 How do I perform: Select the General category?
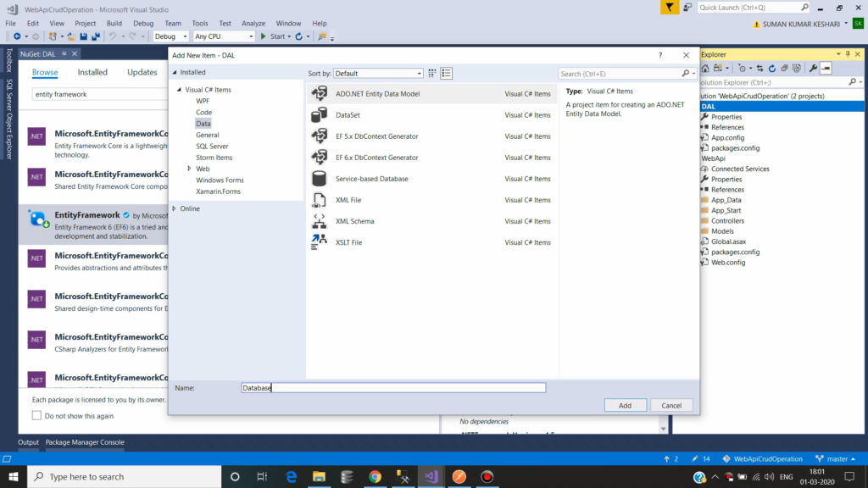[x=208, y=135]
